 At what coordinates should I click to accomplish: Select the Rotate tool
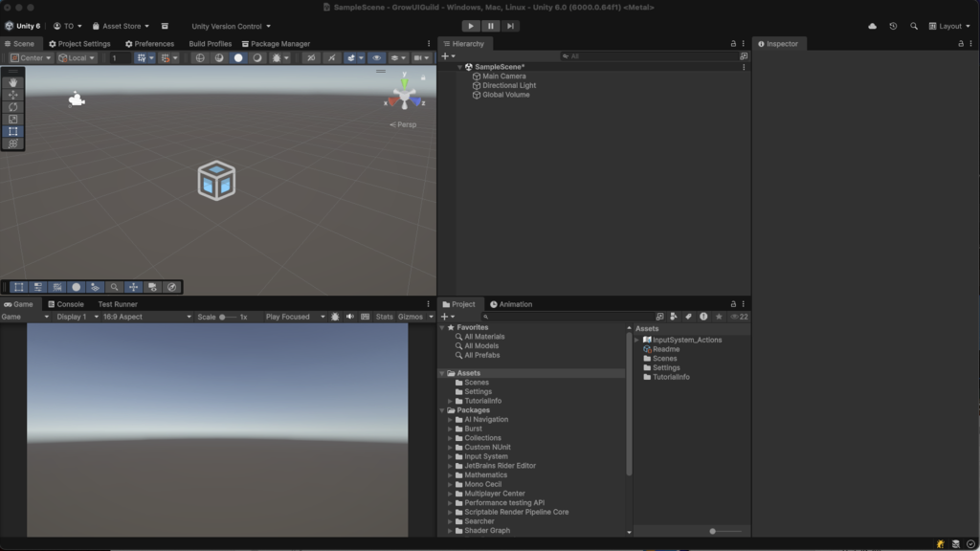13,107
